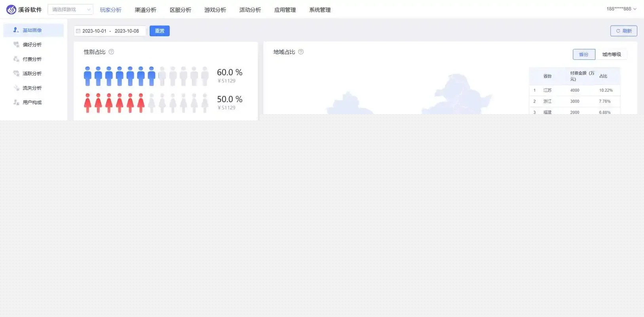Click the 性别占比 card title
This screenshot has height=317, width=644.
click(95, 52)
